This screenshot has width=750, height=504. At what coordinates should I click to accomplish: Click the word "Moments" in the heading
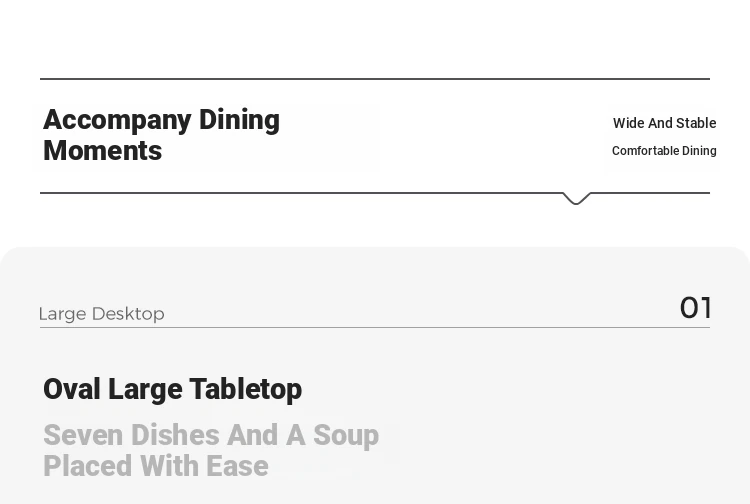click(102, 151)
